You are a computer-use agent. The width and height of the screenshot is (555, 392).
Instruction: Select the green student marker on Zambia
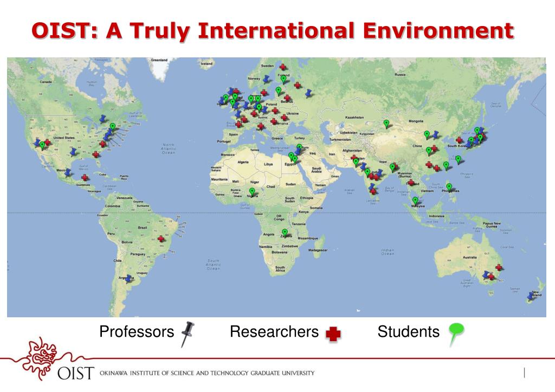(x=285, y=233)
